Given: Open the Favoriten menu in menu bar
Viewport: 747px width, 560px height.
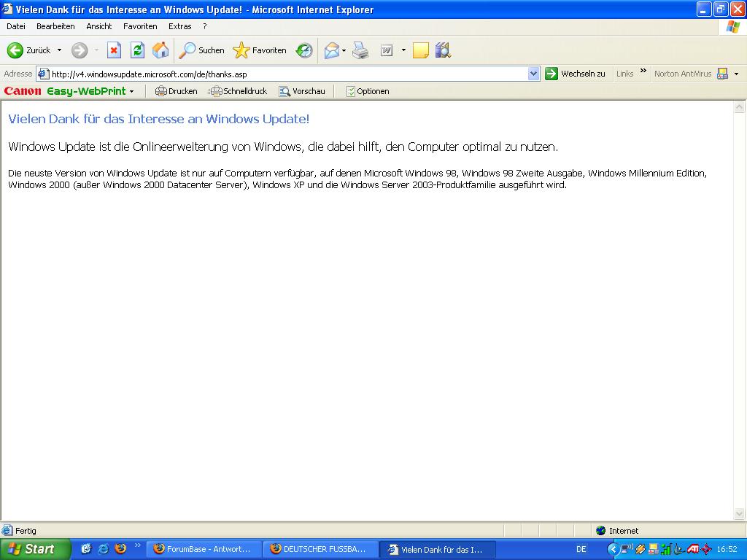Looking at the screenshot, I should (140, 26).
